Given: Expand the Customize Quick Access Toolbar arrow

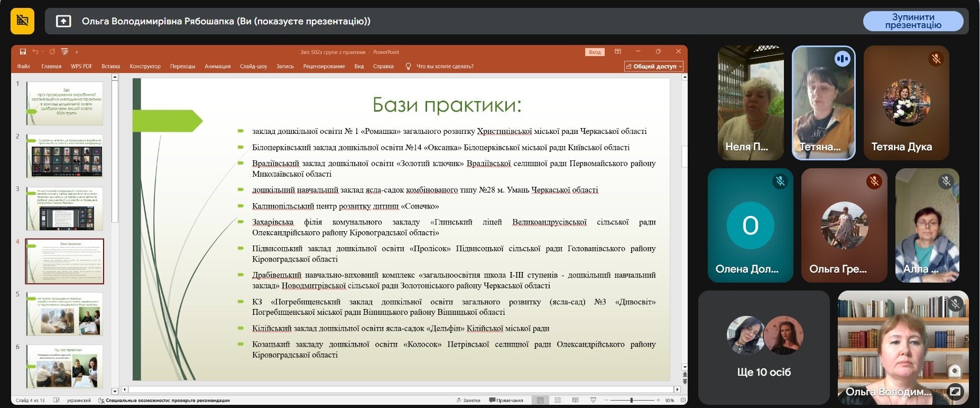Looking at the screenshot, I should tap(77, 52).
